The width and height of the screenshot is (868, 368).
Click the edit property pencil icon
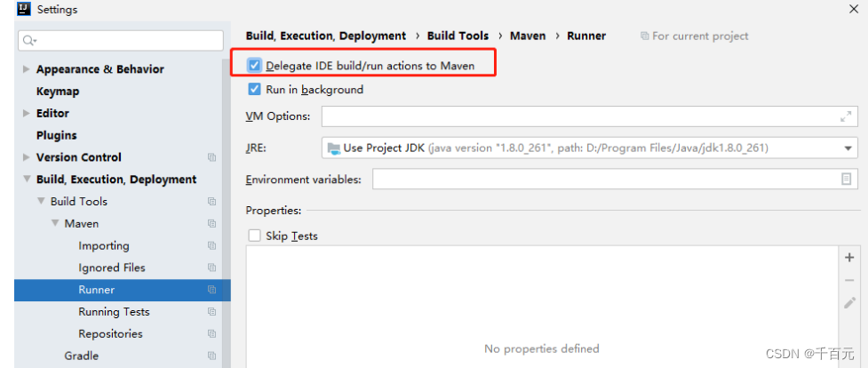tap(849, 302)
